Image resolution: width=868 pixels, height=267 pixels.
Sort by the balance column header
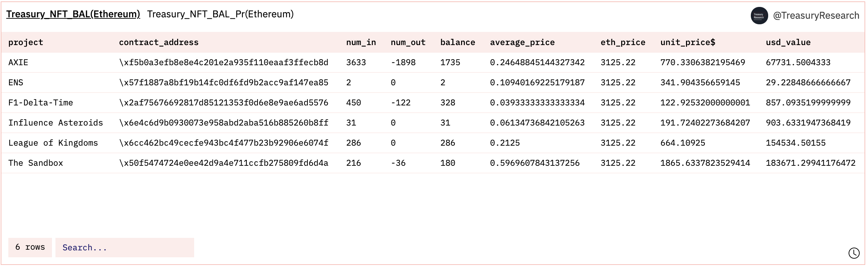pyautogui.click(x=458, y=42)
